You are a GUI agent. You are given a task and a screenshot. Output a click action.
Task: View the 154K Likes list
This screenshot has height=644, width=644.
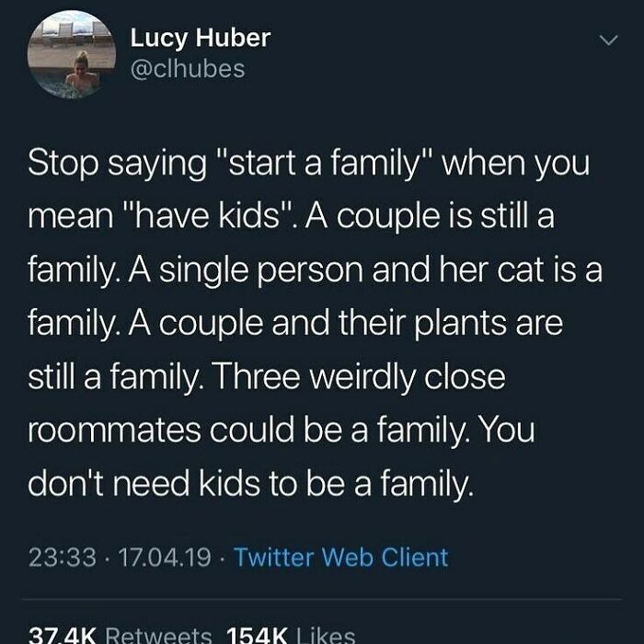[x=291, y=634]
